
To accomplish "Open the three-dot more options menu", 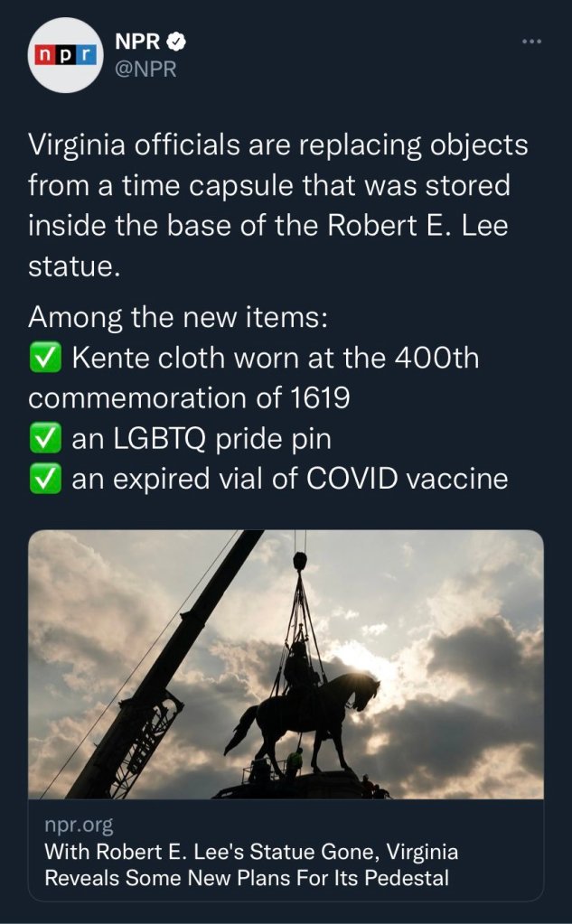I will [530, 42].
